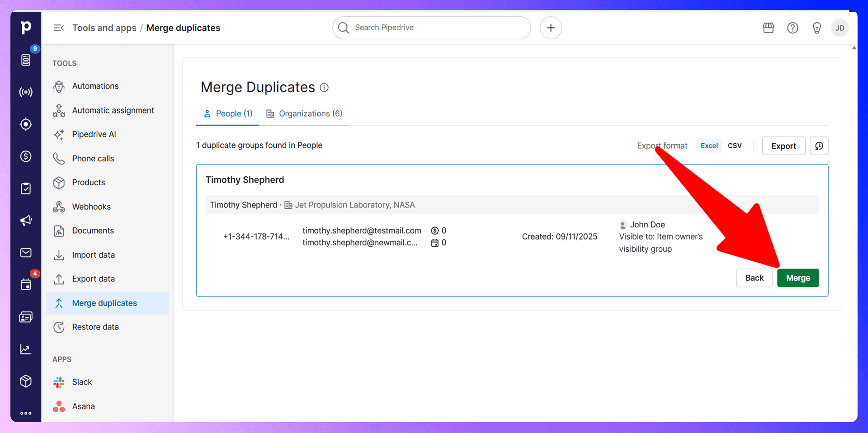Open the Insights chart icon in the sidebar
The height and width of the screenshot is (433, 868).
[26, 349]
